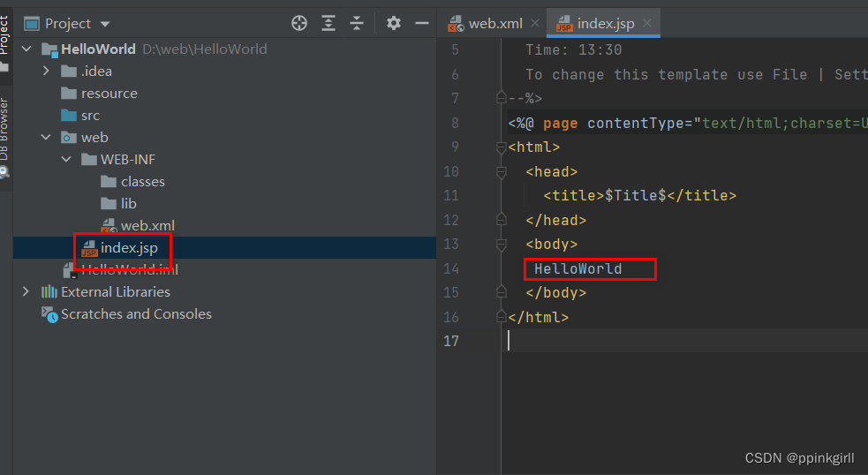The image size is (868, 475).
Task: Click fold marker at line 15 closing body
Action: point(501,292)
